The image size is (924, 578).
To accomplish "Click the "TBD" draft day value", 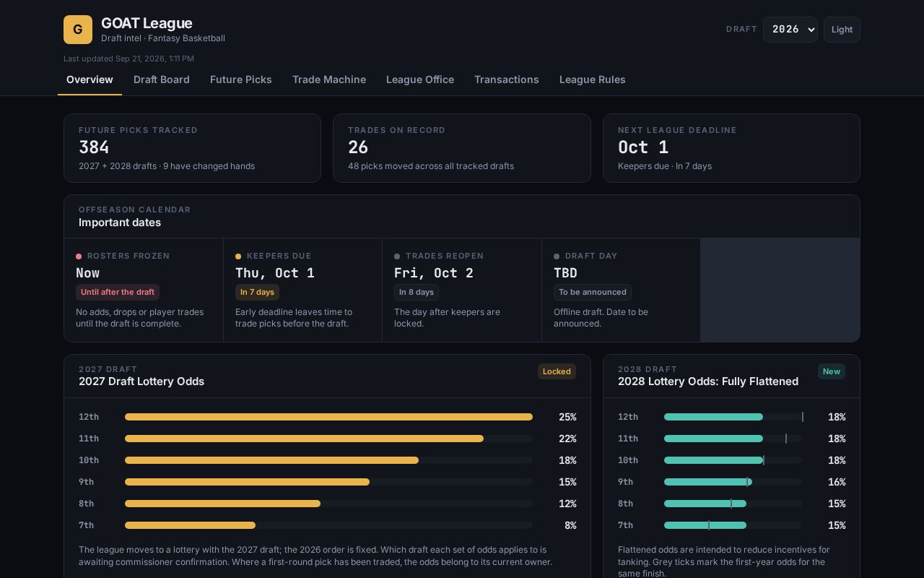I will pos(565,273).
